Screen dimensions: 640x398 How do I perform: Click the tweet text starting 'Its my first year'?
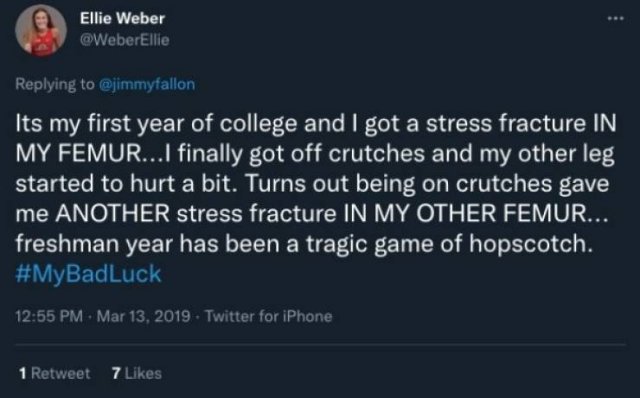(316, 184)
